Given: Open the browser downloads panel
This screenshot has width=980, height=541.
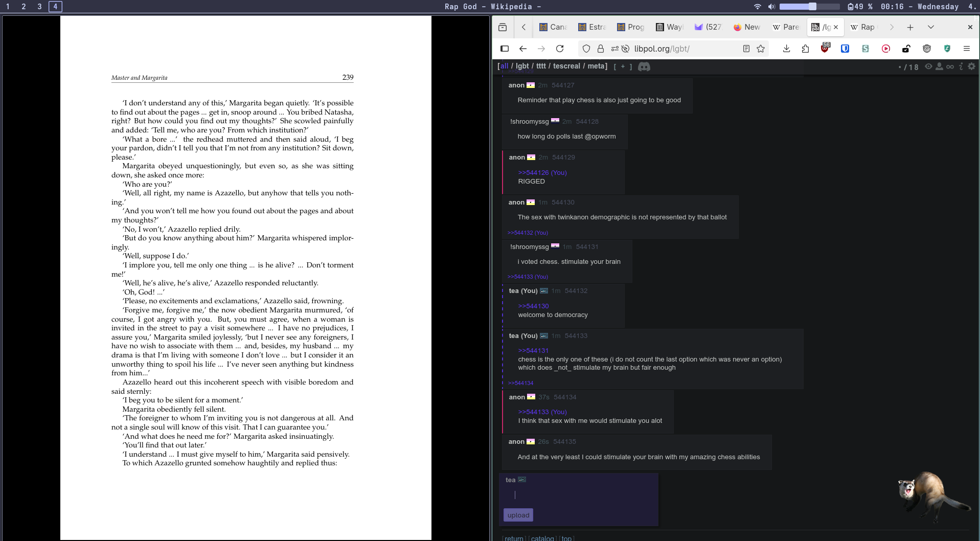Looking at the screenshot, I should (x=786, y=49).
